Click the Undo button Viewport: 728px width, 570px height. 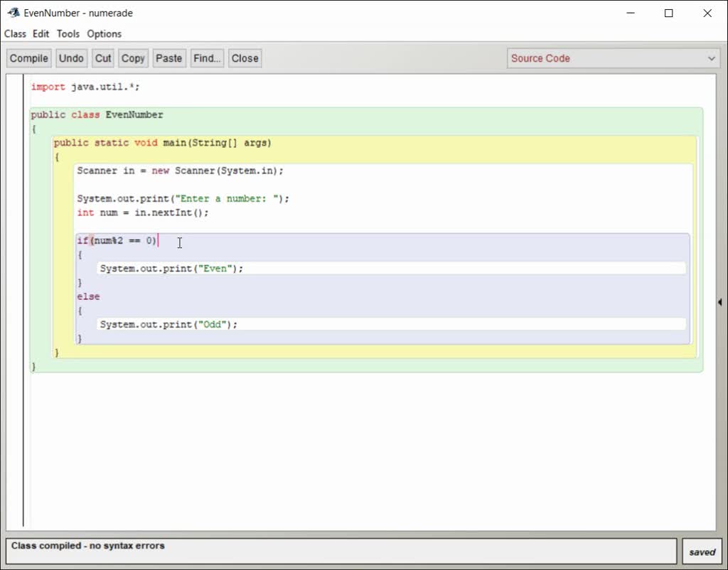[71, 58]
